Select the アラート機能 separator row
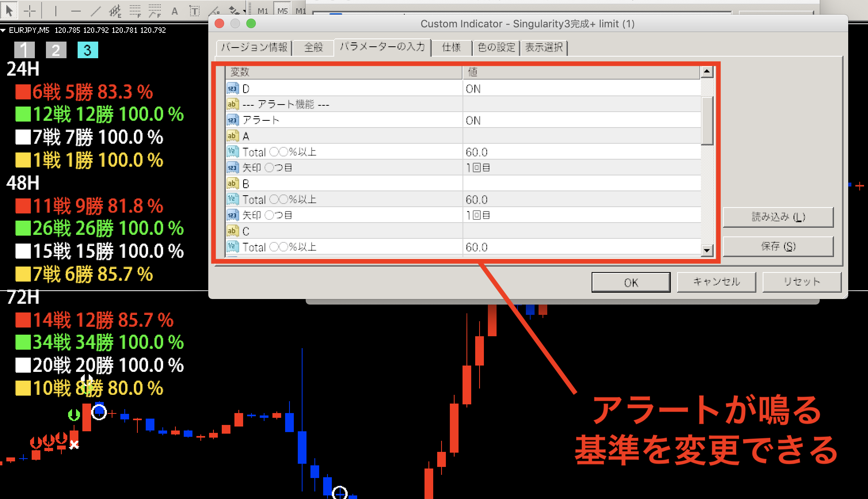The image size is (868, 499). [x=463, y=105]
